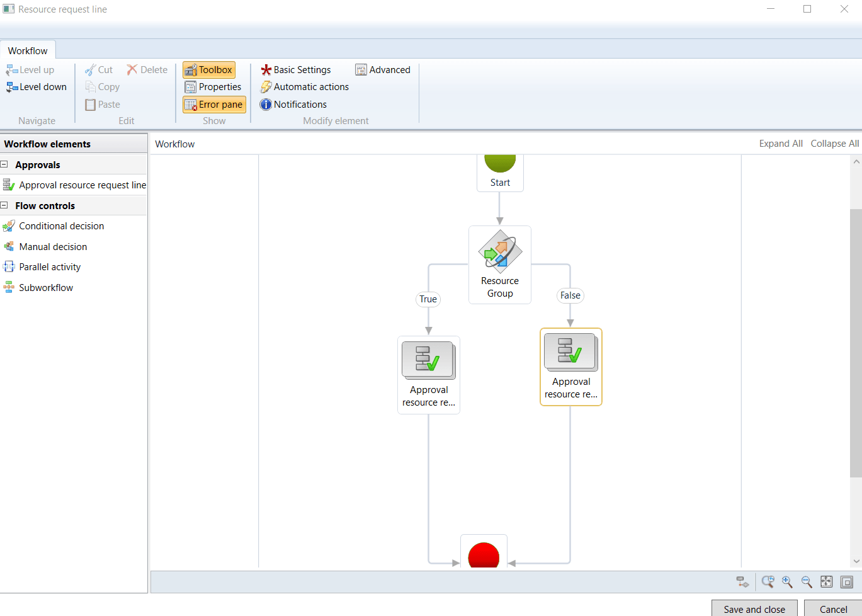Click the reset zoom magnifier icon
862x616 pixels.
coord(768,582)
